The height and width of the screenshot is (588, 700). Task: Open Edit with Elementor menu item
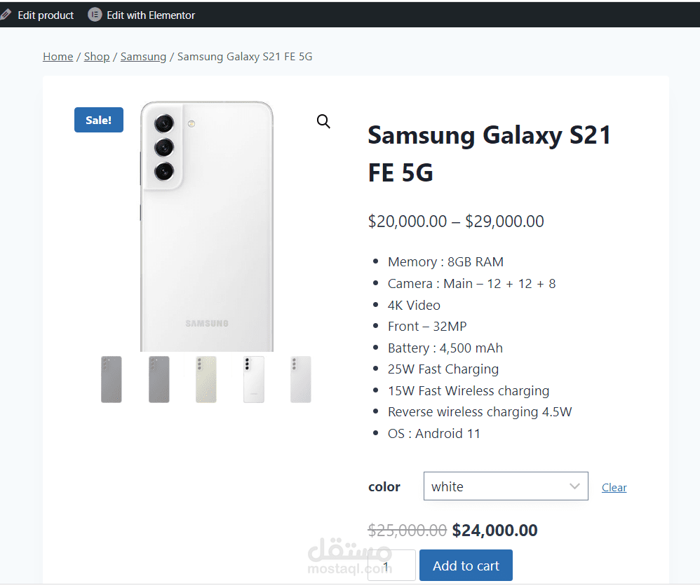151,15
